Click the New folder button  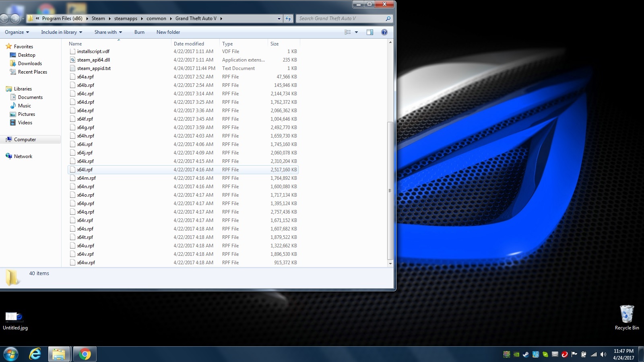pos(168,32)
